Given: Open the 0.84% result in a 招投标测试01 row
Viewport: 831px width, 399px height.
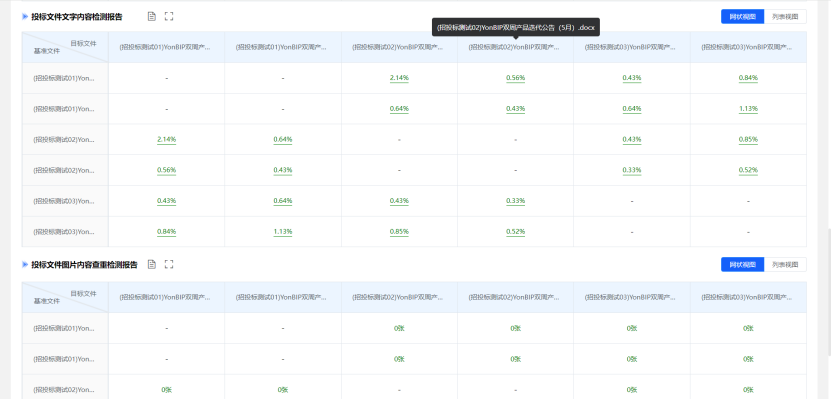Looking at the screenshot, I should tap(748, 78).
